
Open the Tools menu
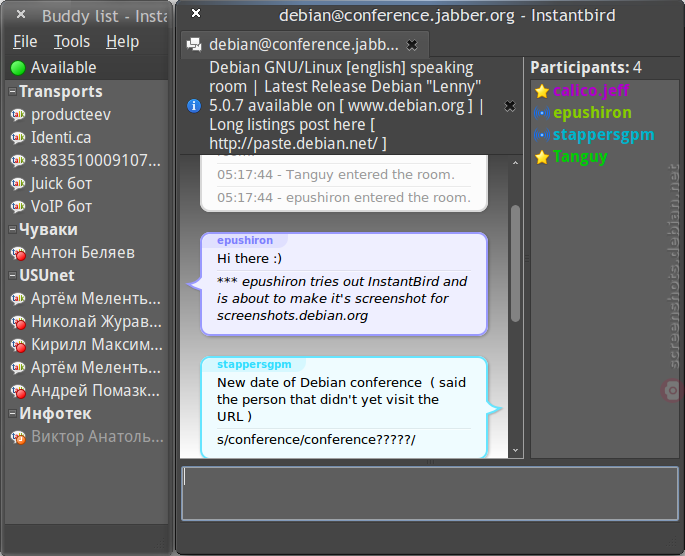[72, 41]
